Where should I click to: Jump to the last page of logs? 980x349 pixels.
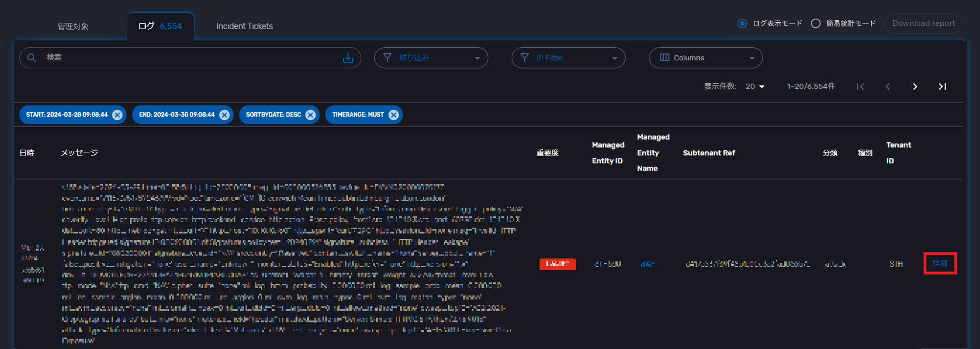tap(942, 86)
